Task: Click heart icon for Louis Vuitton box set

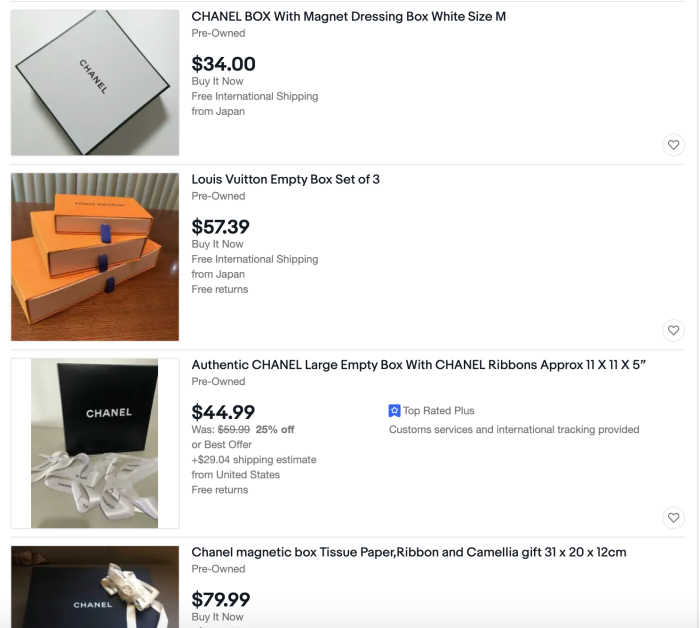Action: pos(673,330)
